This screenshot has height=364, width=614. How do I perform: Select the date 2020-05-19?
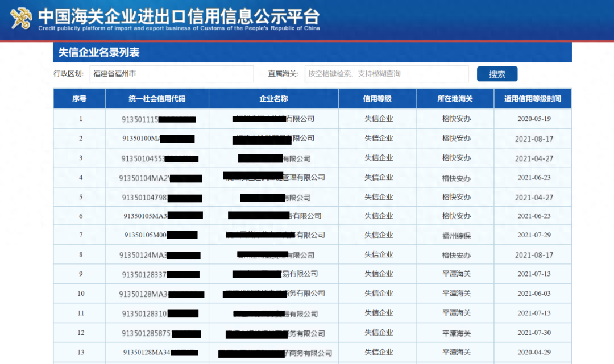click(x=534, y=119)
